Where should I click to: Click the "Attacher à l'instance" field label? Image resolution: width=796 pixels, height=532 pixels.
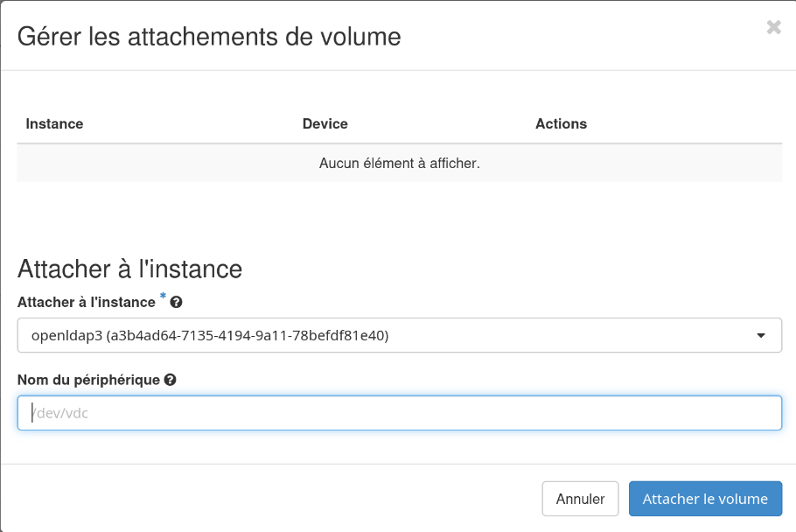(x=87, y=301)
